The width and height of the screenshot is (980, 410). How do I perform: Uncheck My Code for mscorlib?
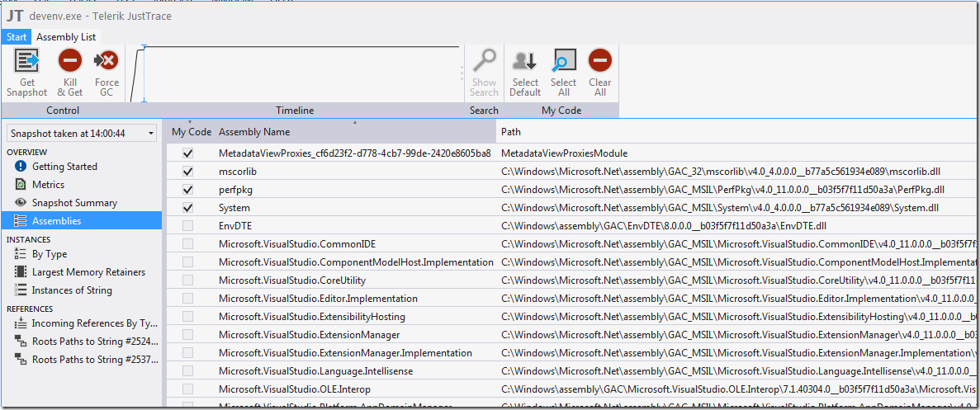click(187, 171)
